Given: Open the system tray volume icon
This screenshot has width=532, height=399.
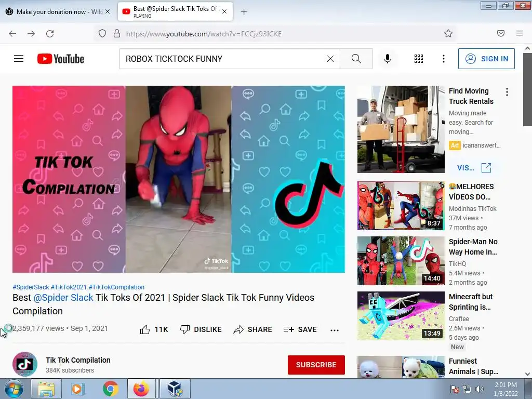Looking at the screenshot, I should click(x=479, y=389).
